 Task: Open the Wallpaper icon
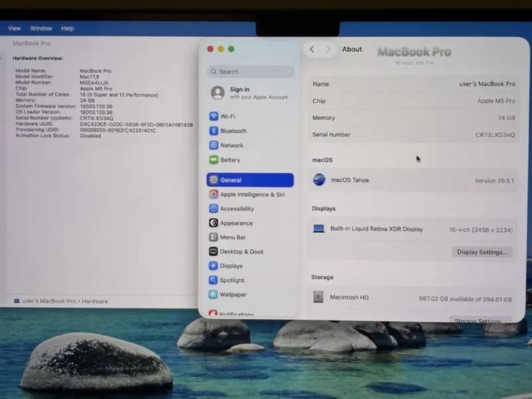point(213,294)
